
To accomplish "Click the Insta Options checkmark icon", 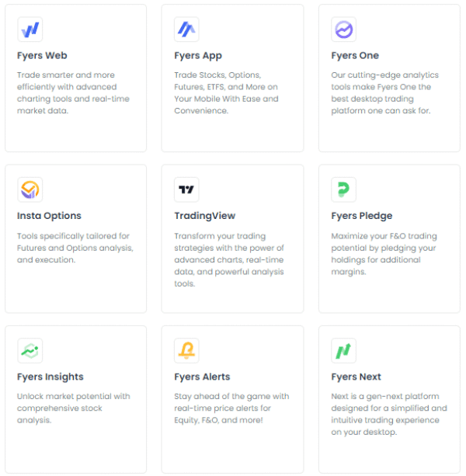I will [30, 189].
